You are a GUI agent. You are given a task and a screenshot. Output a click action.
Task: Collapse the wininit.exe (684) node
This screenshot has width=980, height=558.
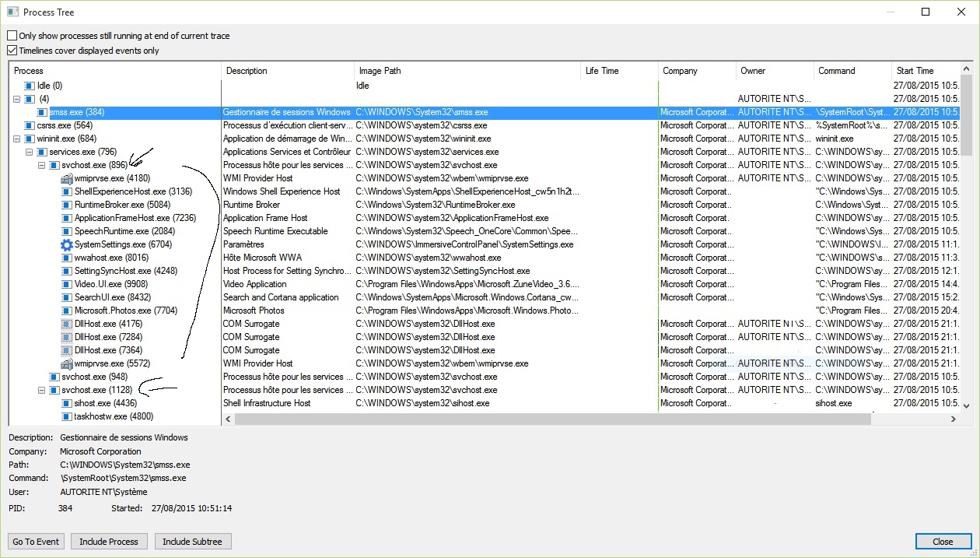click(17, 139)
